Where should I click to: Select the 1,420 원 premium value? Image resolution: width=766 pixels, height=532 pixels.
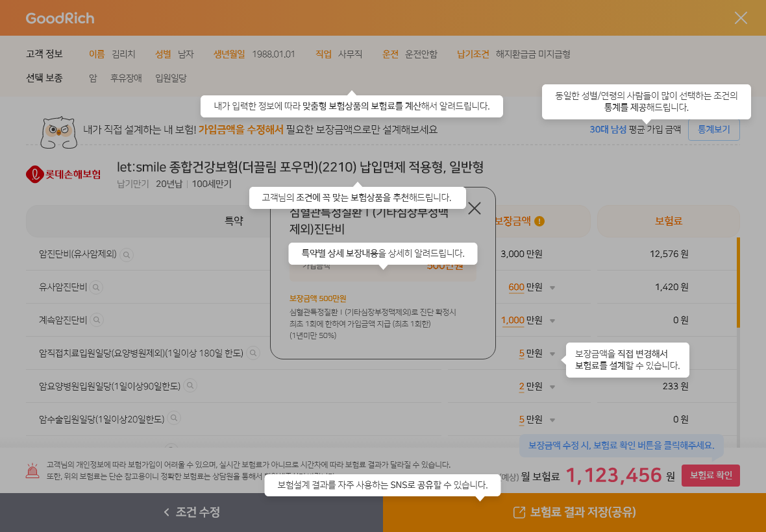(672, 287)
